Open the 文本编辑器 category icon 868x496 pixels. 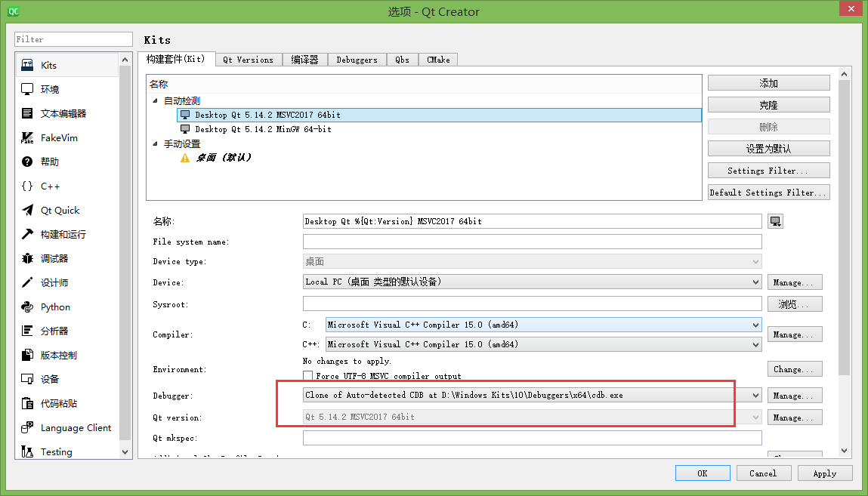pos(27,113)
